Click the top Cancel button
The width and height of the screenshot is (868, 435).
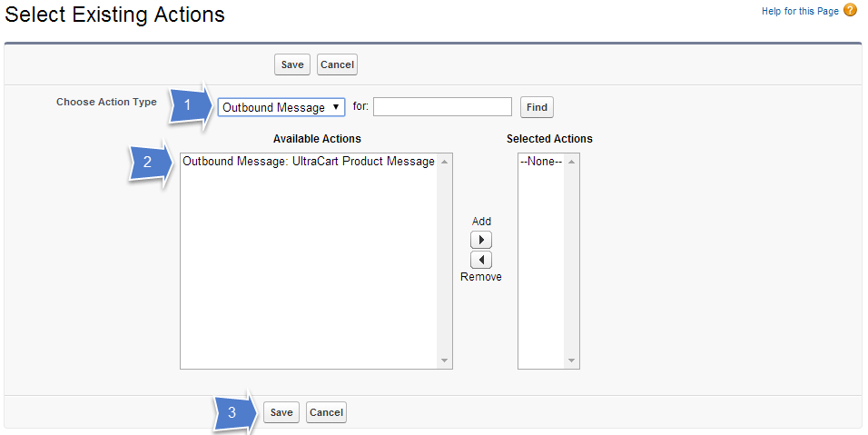(337, 64)
